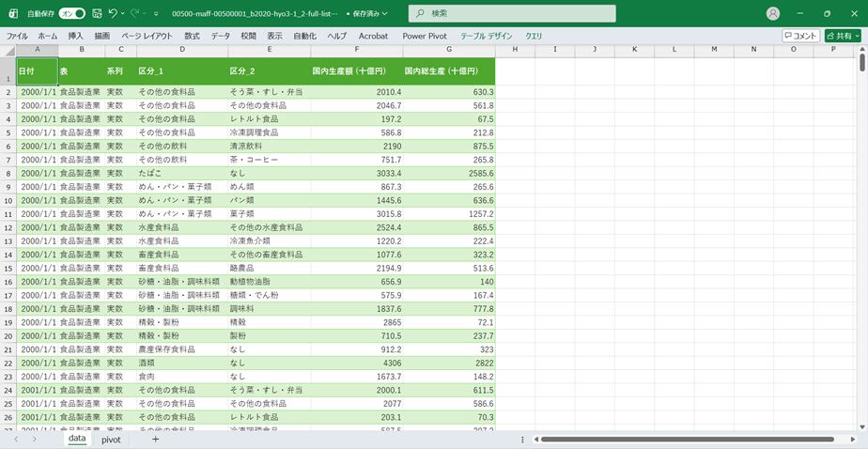Open the 挿入 ribbon tab
868x449 pixels.
[x=76, y=36]
